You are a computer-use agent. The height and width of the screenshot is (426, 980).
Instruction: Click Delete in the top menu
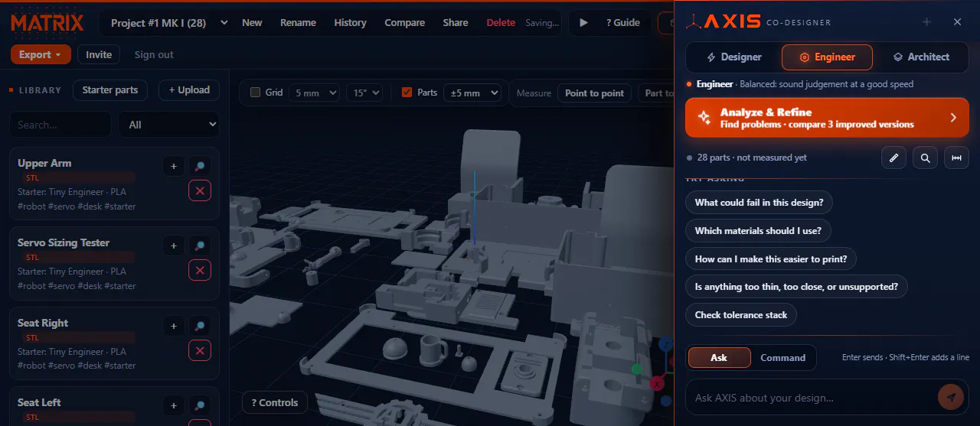click(501, 23)
